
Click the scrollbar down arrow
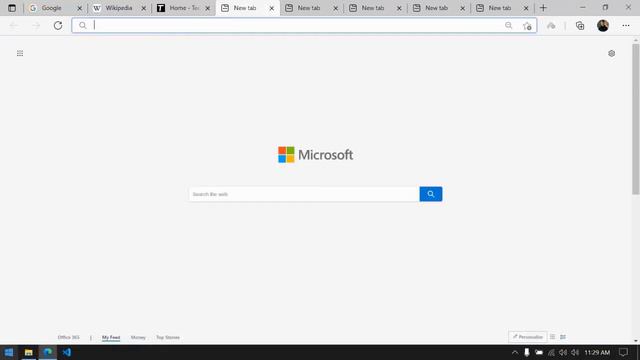pos(636,341)
